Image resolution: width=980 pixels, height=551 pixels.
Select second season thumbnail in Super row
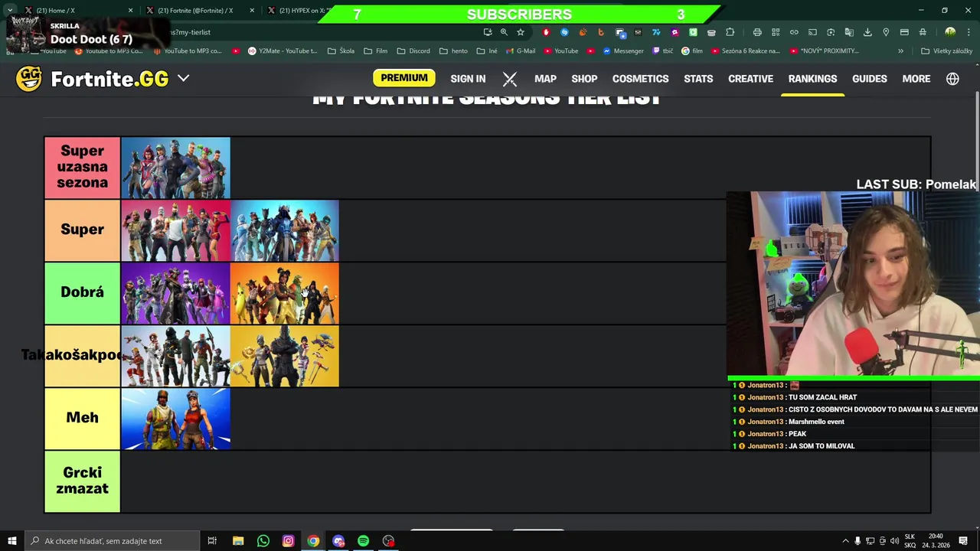(284, 230)
